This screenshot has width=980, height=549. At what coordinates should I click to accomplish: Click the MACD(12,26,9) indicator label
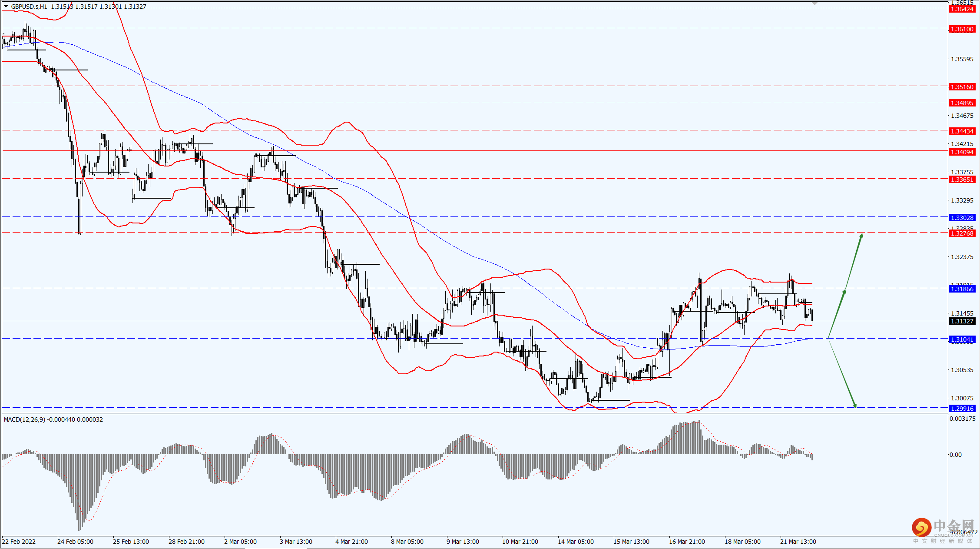pos(24,419)
